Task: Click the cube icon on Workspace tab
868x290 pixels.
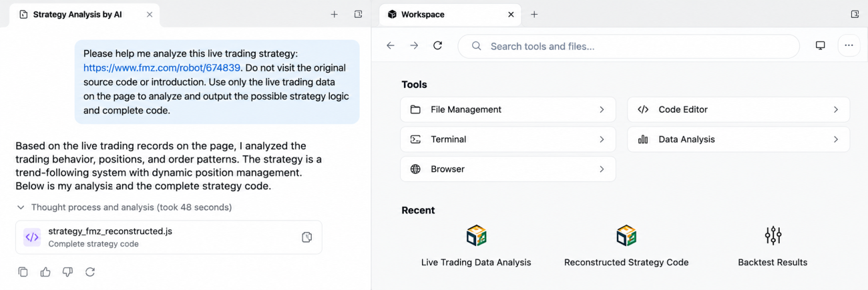Action: click(x=392, y=14)
